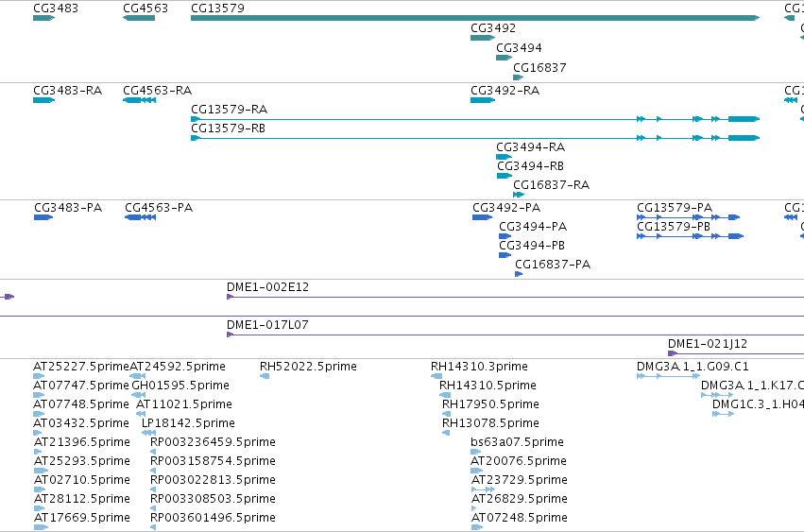The width and height of the screenshot is (804, 532).
Task: Select EST AT23729.5prime label
Action: point(519,481)
